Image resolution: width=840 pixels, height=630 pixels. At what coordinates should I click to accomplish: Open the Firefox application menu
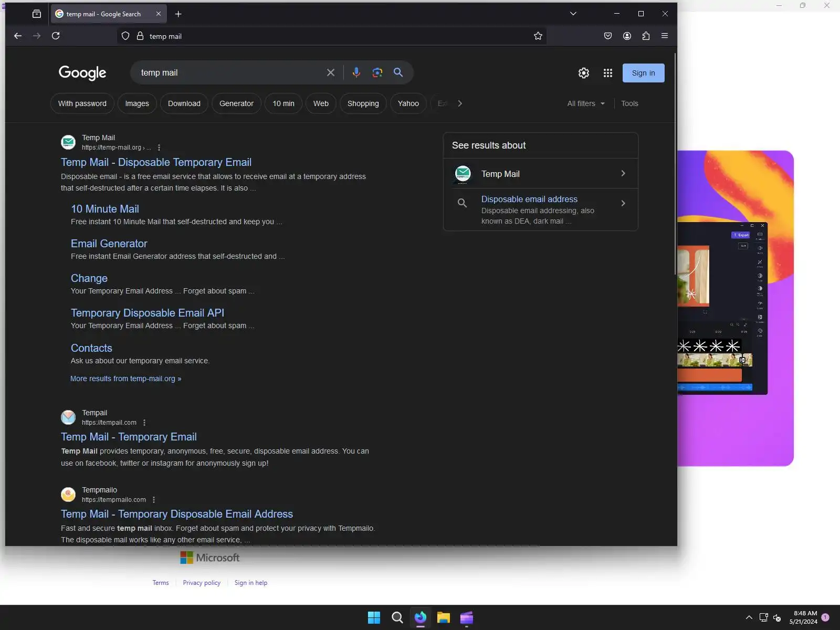pyautogui.click(x=665, y=36)
